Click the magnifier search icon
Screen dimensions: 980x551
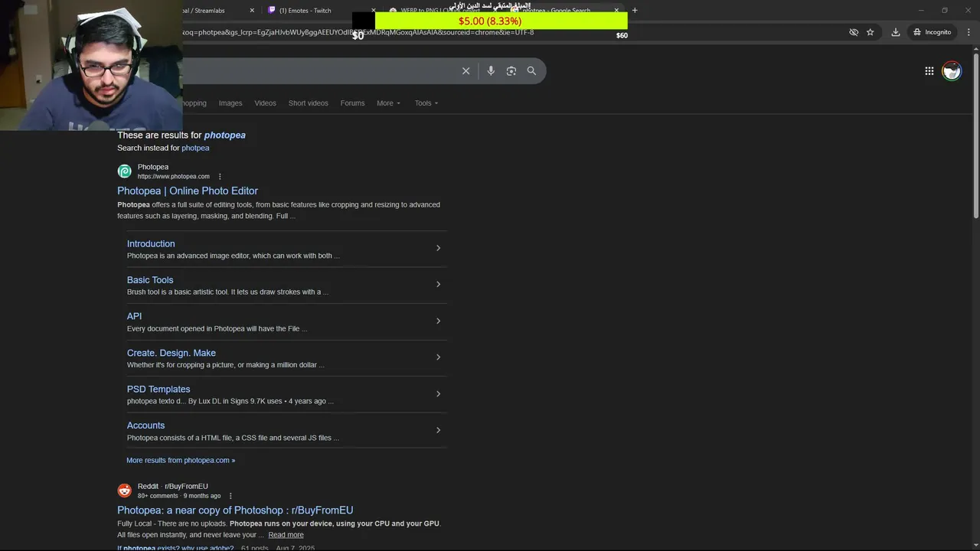[x=531, y=71]
